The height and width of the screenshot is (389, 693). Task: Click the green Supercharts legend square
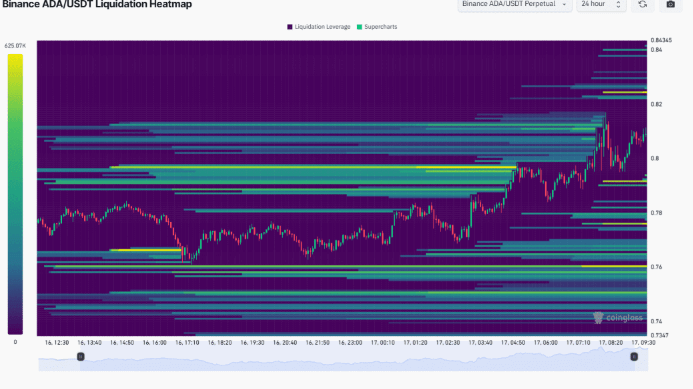point(359,27)
